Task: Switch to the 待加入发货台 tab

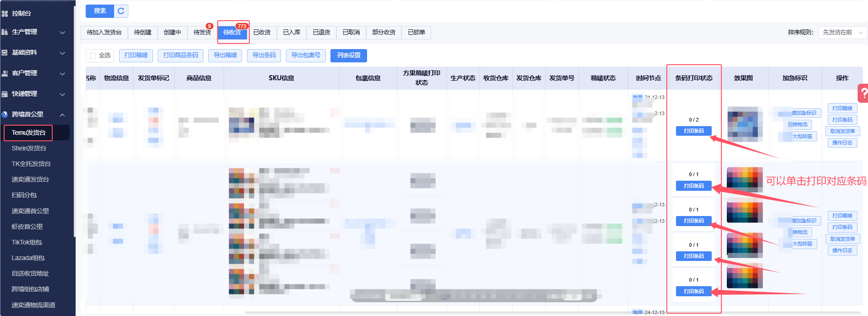Action: 104,33
